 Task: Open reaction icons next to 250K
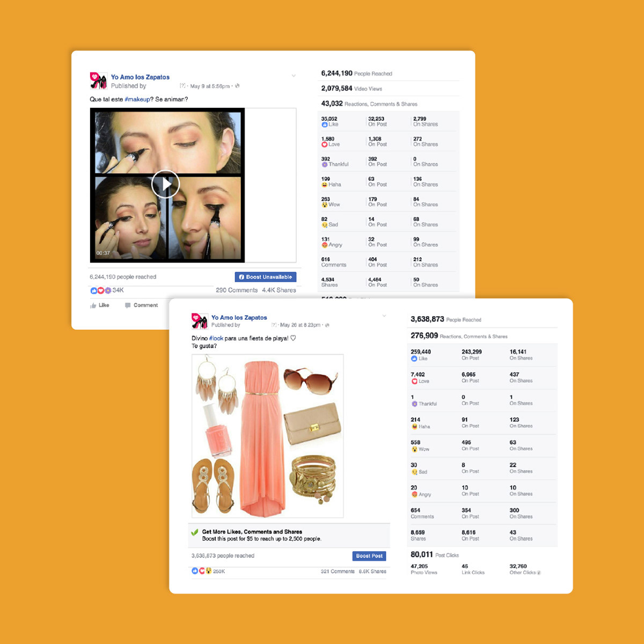point(202,571)
